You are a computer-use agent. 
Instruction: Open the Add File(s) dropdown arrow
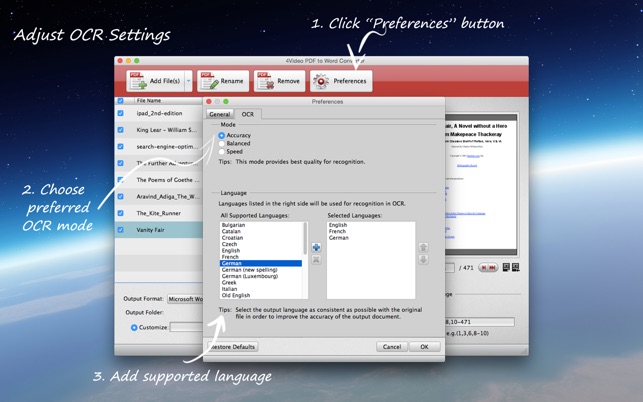(189, 81)
